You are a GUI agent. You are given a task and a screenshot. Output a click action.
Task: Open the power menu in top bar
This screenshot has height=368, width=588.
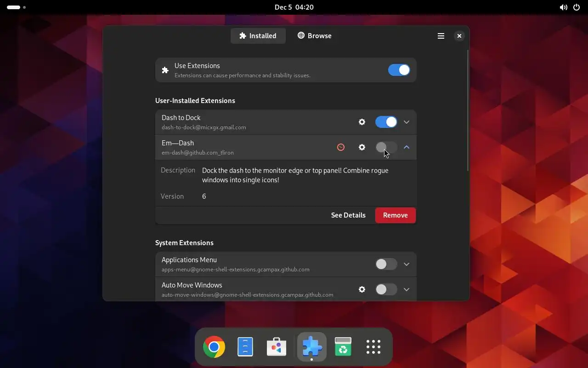[577, 7]
